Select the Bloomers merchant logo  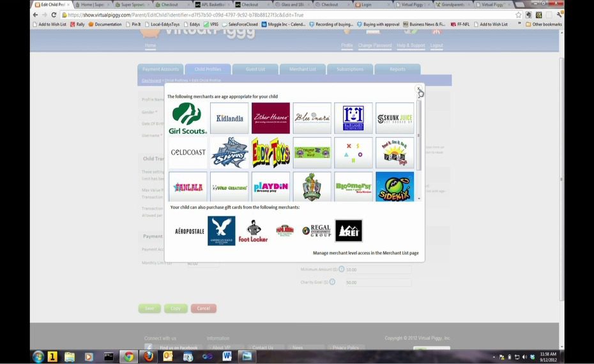click(353, 186)
